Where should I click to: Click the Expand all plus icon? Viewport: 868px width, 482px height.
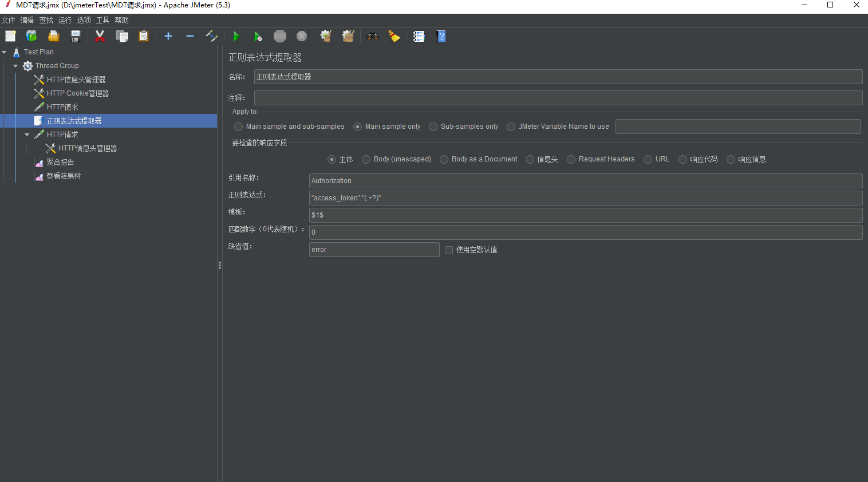point(168,36)
